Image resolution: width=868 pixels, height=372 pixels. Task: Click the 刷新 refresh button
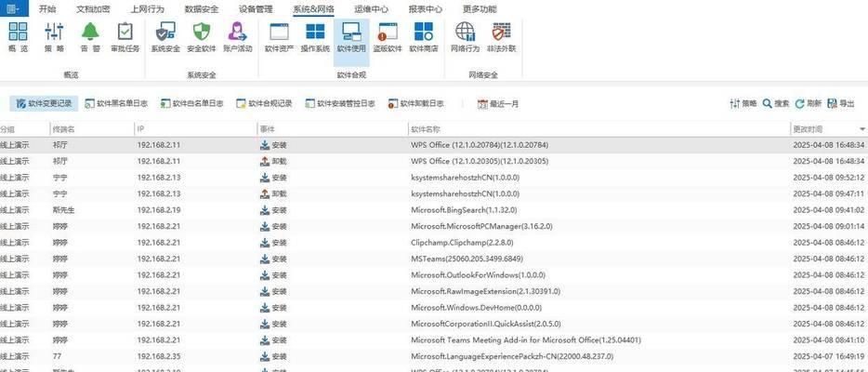click(809, 103)
